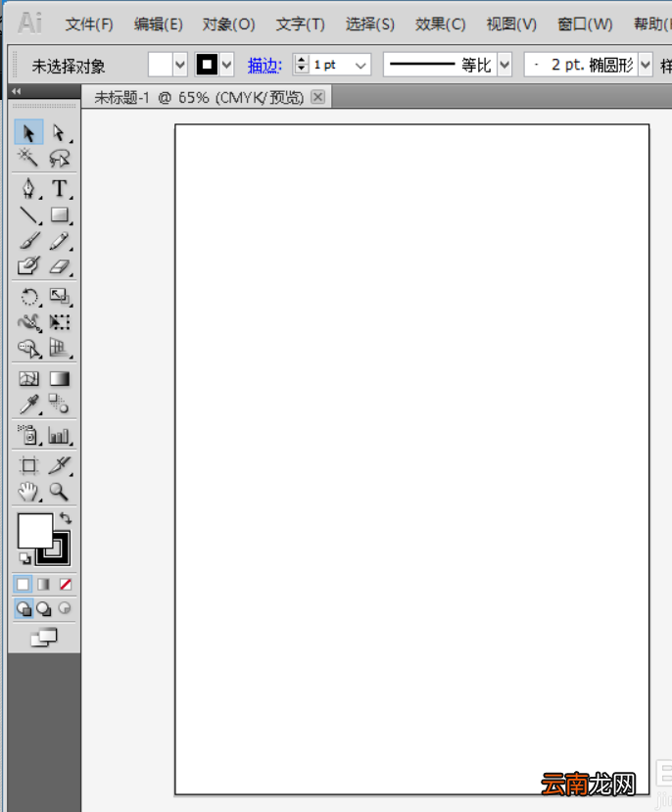Enable Gradient fill mode button

point(44,584)
